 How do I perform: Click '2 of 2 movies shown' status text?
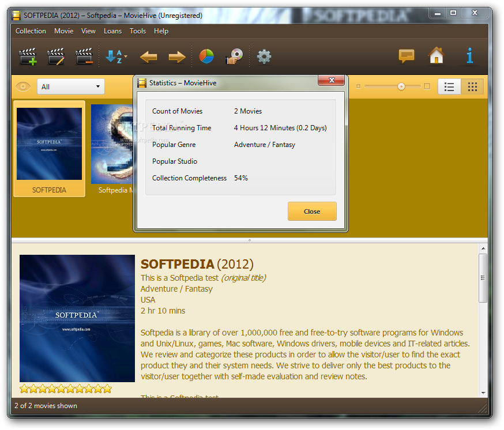pyautogui.click(x=46, y=406)
